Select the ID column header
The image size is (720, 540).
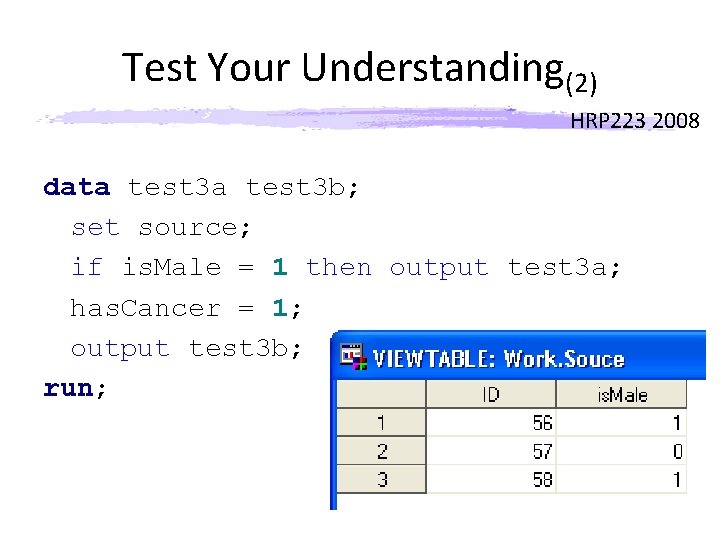(x=491, y=394)
